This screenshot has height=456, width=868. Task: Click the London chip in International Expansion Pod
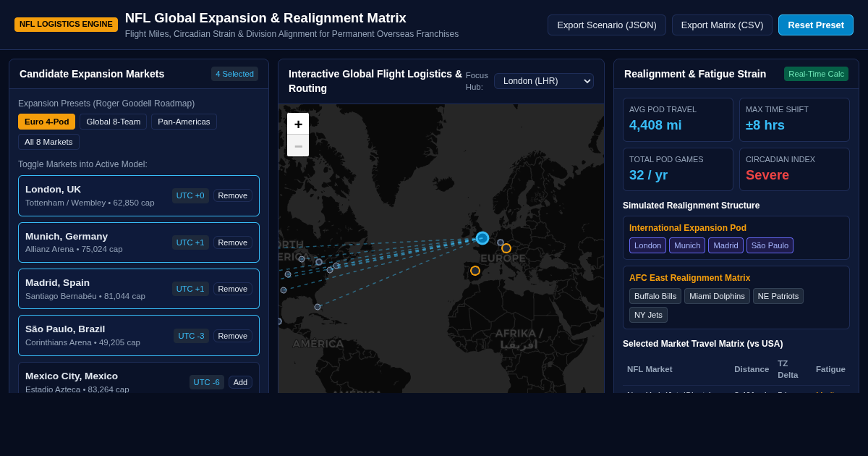click(x=647, y=245)
